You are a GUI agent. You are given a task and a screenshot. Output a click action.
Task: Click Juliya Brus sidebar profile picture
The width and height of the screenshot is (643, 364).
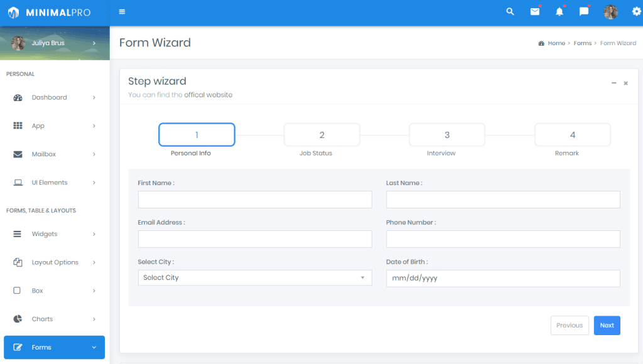coord(18,43)
